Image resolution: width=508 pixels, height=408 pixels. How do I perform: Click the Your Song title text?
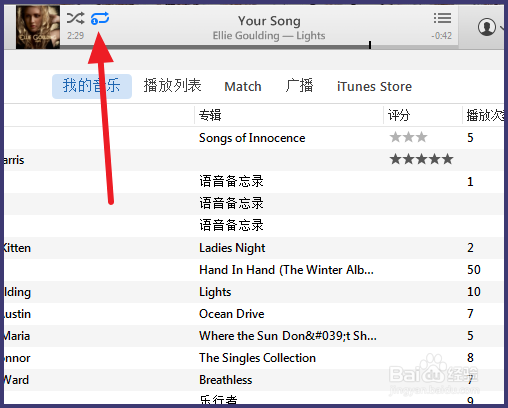coord(269,21)
